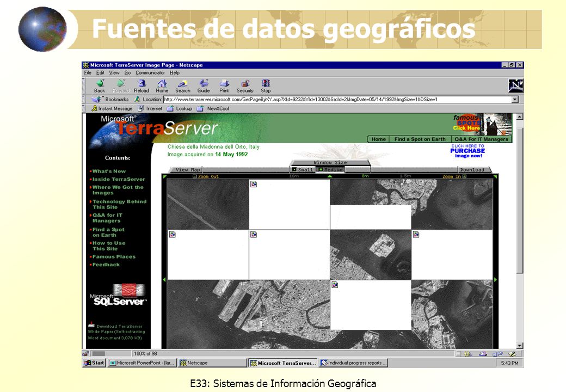Click the security lock icon in status bar
This screenshot has height=392, width=566.
pos(86,354)
